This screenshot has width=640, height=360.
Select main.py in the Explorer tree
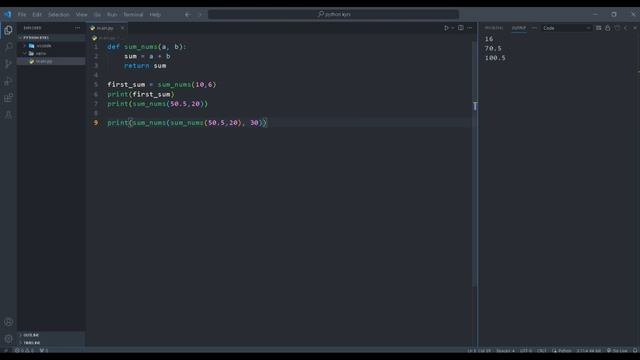click(51, 61)
